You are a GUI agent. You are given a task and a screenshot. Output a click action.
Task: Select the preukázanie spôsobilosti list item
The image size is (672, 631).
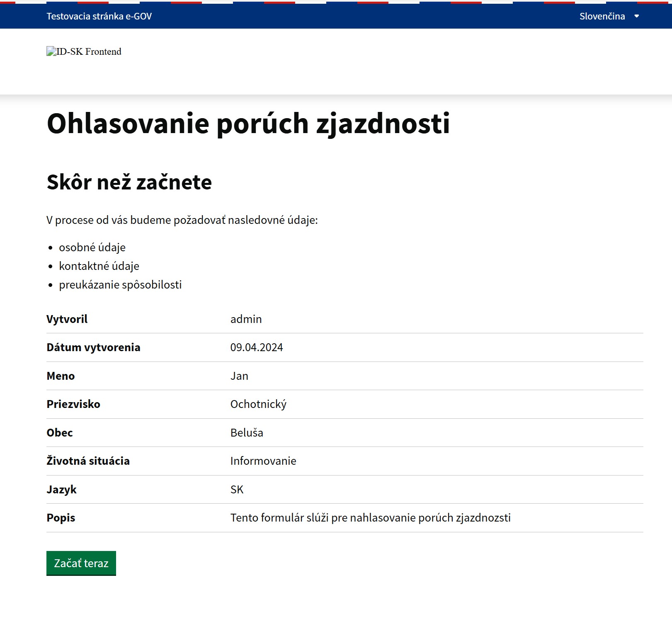click(120, 285)
